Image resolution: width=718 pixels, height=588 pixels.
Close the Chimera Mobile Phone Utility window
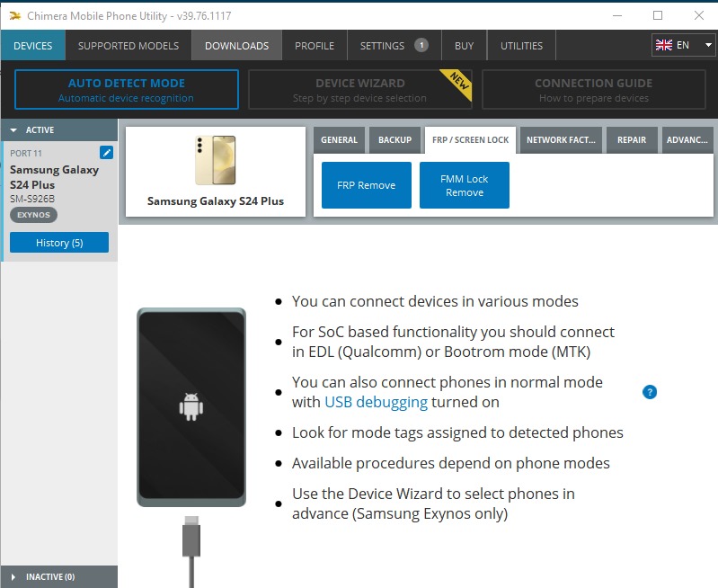tap(699, 15)
